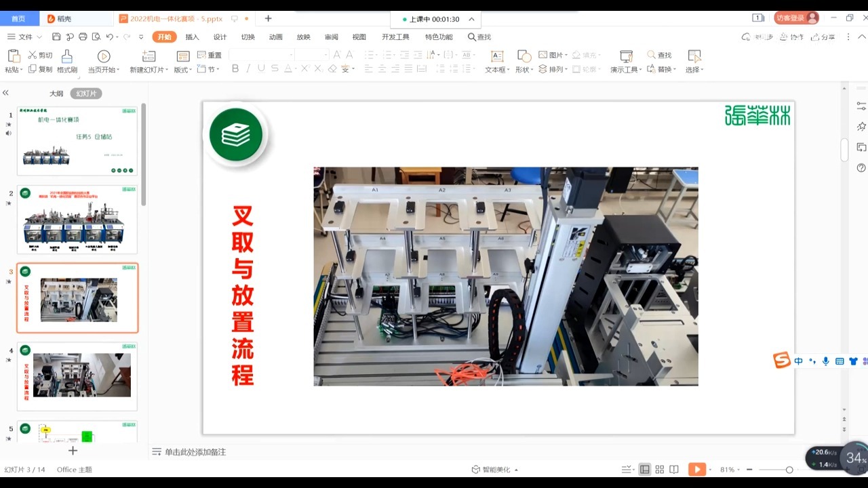Apply italic formatting
868x488 pixels.
248,68
